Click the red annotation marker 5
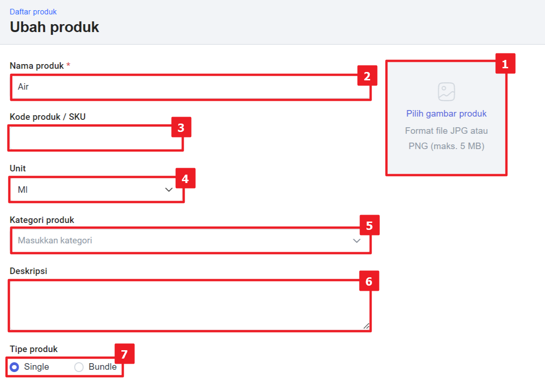 click(x=369, y=225)
